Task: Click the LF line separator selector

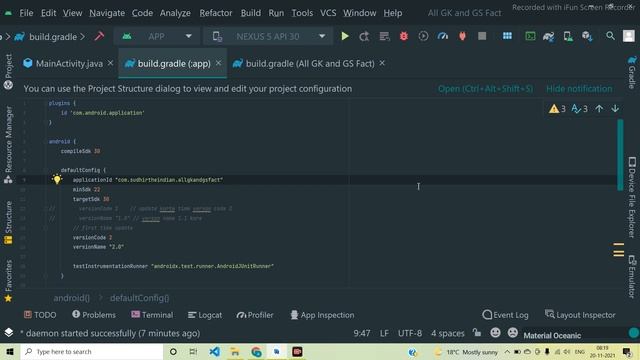Action: (384, 333)
